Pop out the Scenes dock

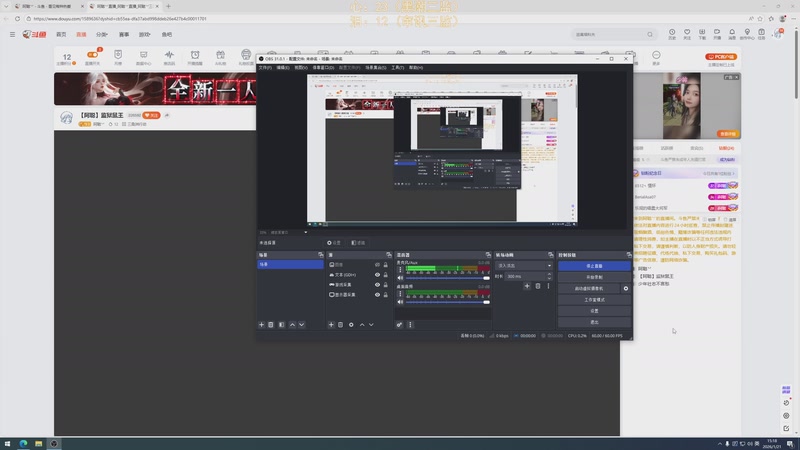coord(320,255)
